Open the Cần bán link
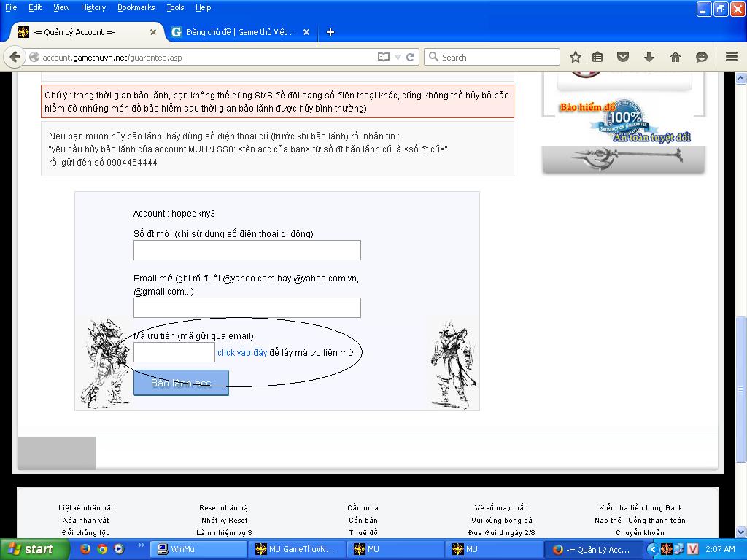 tap(363, 521)
